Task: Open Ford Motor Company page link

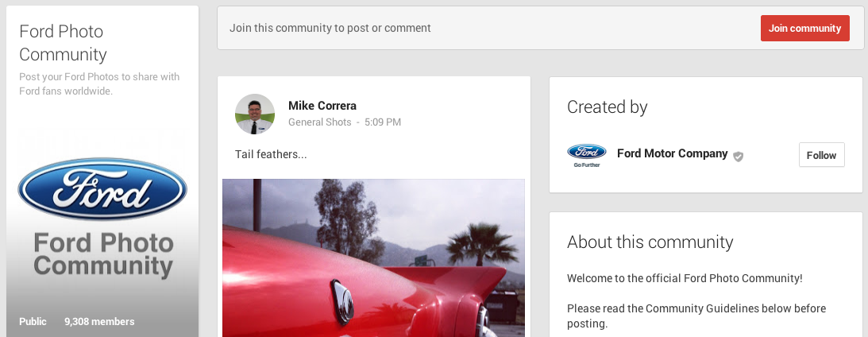Action: coord(672,153)
